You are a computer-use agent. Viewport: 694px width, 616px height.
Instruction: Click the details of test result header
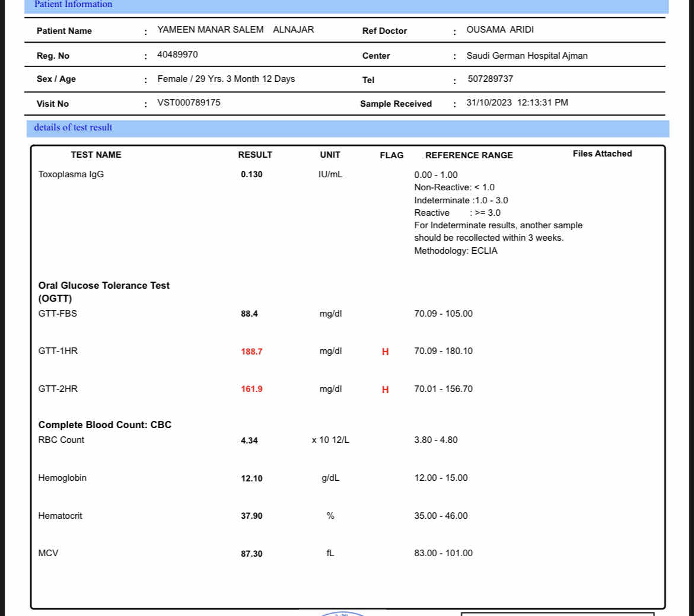coord(73,127)
